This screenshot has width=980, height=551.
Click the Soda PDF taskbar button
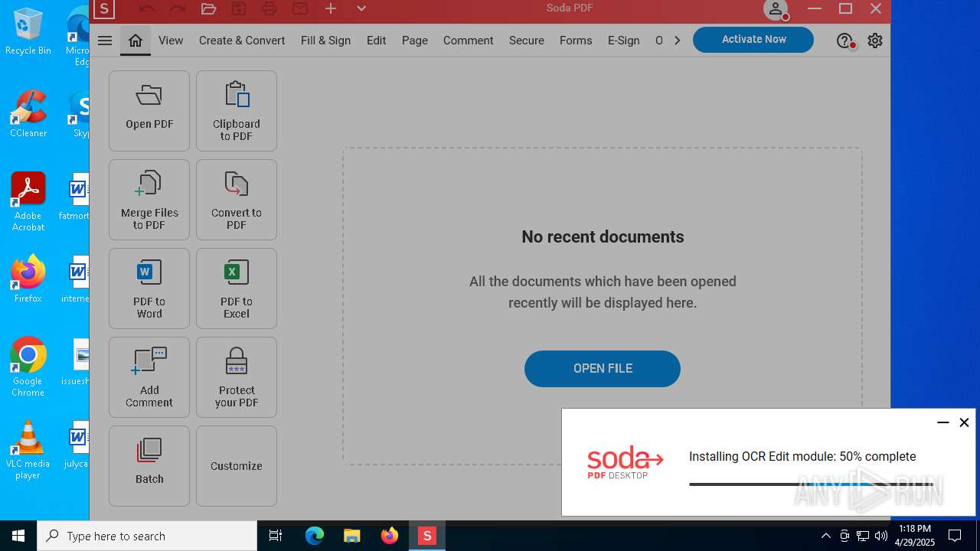[x=426, y=536]
